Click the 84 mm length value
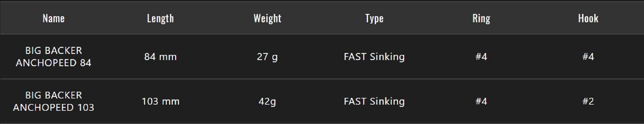 pos(160,57)
